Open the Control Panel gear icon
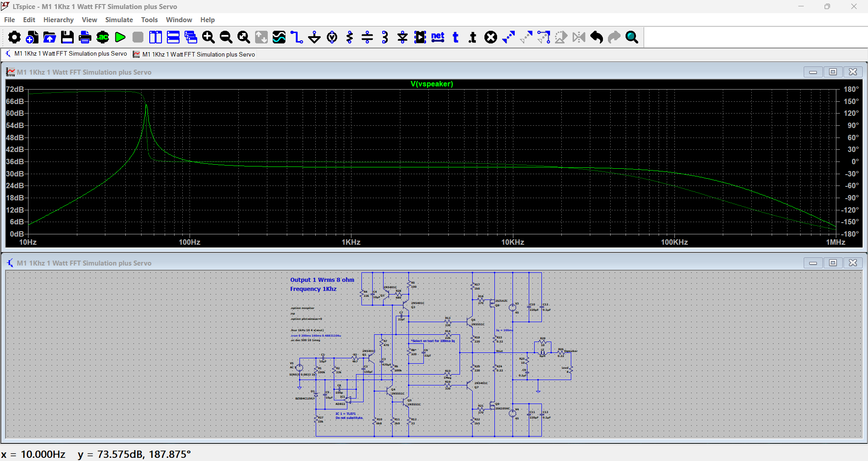This screenshot has width=868, height=461. tap(14, 37)
